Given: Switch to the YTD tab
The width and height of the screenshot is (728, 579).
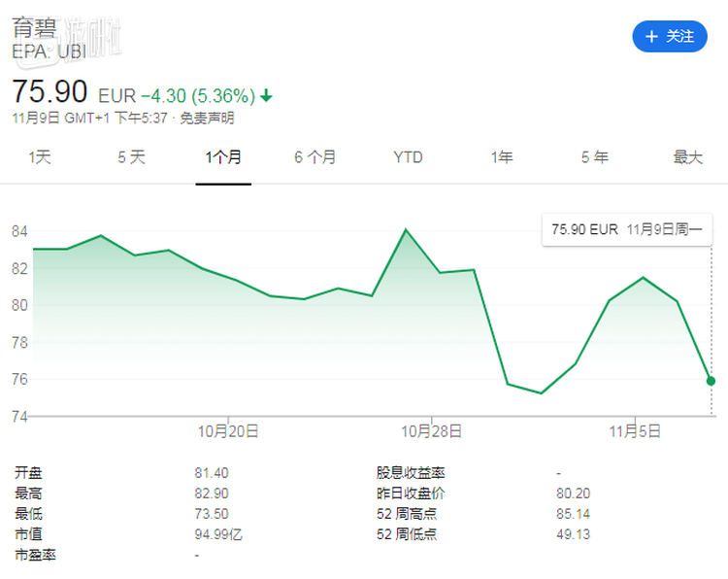Looking at the screenshot, I should click(x=408, y=156).
